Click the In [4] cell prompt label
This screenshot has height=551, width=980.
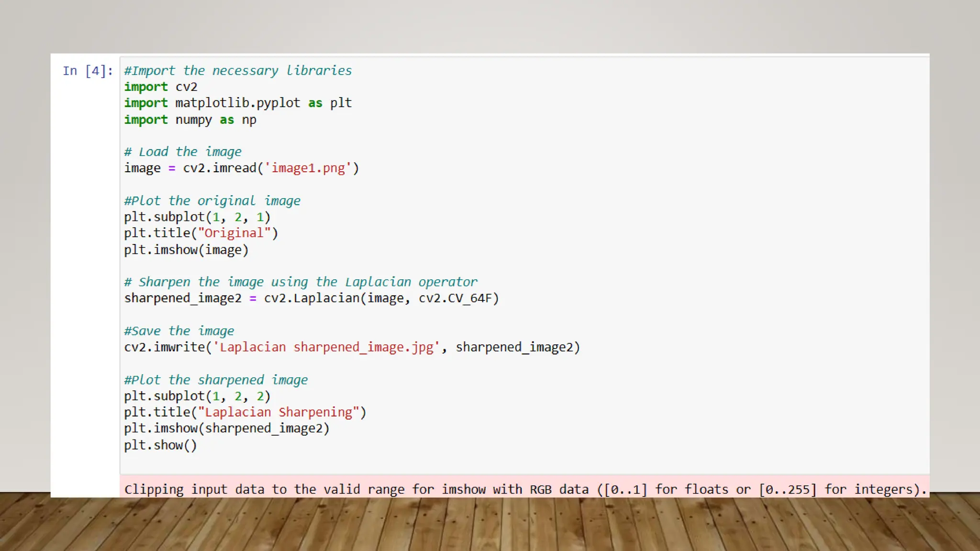pyautogui.click(x=88, y=71)
